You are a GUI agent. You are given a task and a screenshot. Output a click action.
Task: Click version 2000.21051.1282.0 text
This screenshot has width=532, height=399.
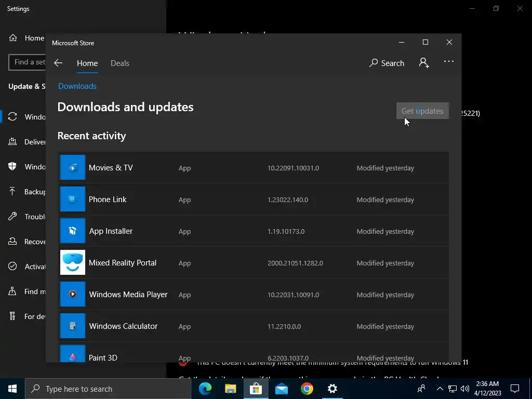(295, 263)
